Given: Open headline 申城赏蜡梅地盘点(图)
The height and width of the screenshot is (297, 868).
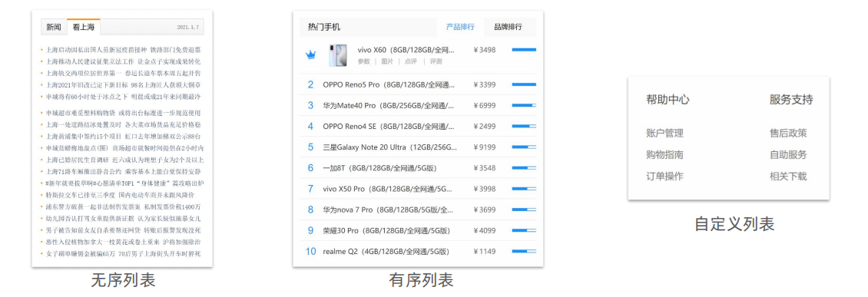Looking at the screenshot, I should [x=77, y=148].
